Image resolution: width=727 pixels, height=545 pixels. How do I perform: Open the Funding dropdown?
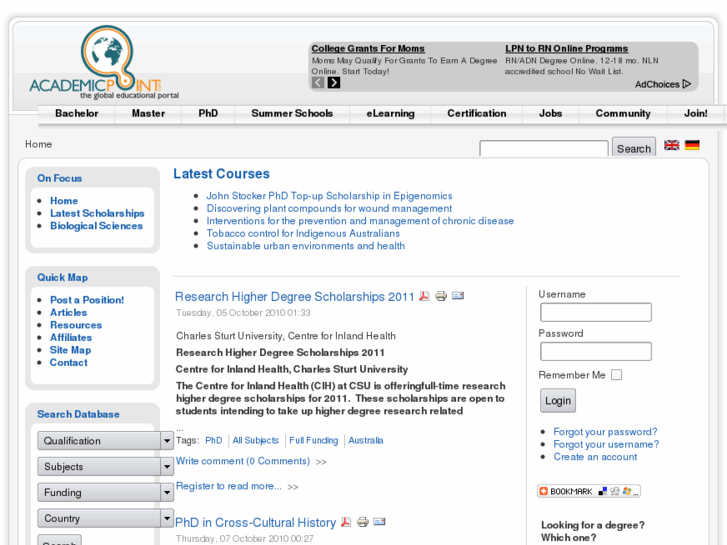pos(105,493)
